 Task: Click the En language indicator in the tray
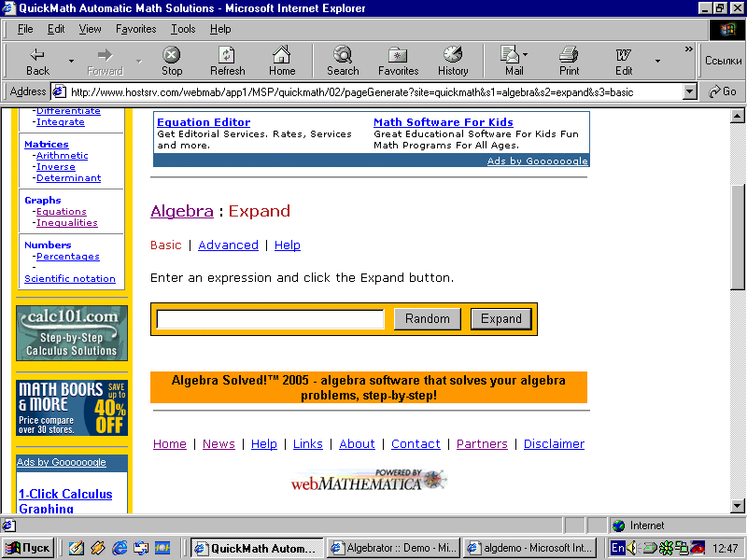(x=617, y=548)
